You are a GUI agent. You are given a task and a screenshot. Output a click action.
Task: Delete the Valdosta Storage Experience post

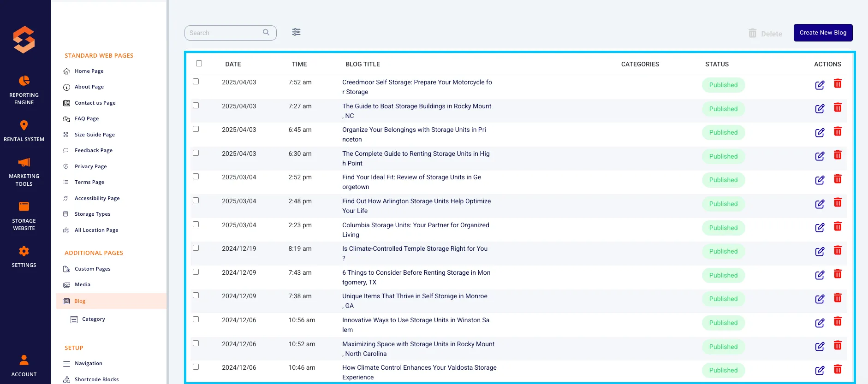(x=838, y=369)
